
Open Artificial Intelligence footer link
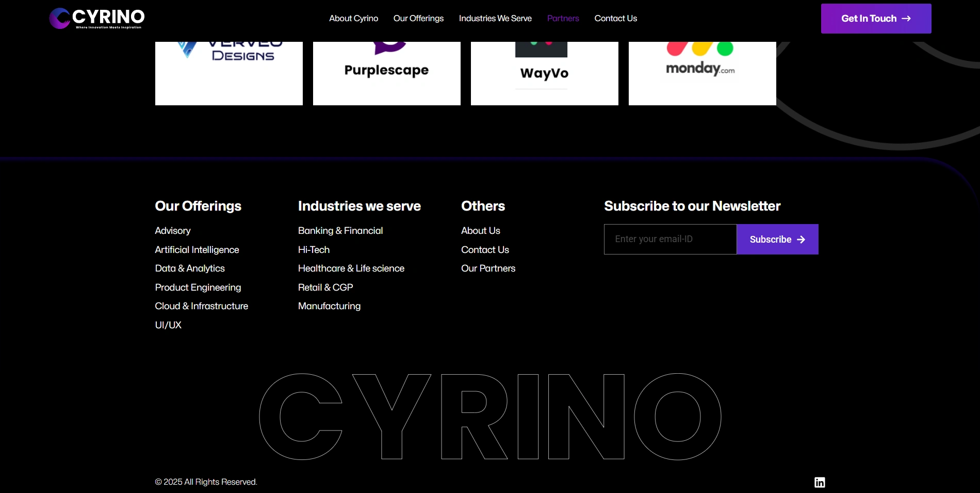click(x=197, y=250)
